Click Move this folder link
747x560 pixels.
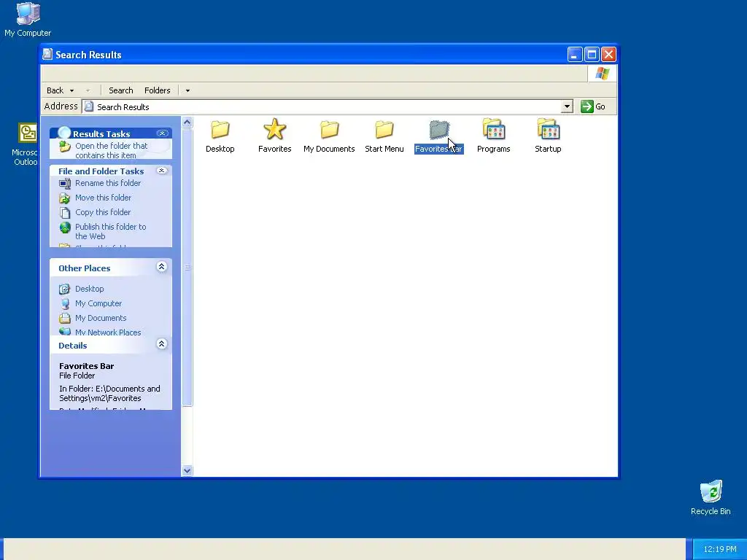click(103, 198)
